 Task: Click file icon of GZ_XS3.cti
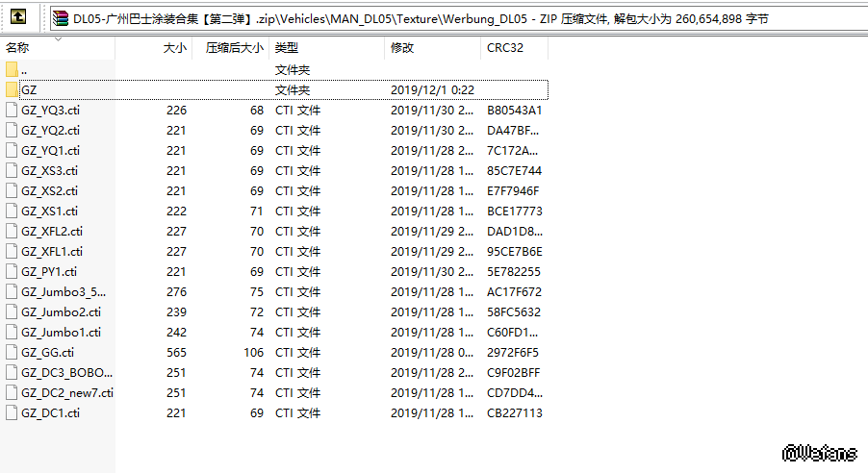click(x=12, y=170)
